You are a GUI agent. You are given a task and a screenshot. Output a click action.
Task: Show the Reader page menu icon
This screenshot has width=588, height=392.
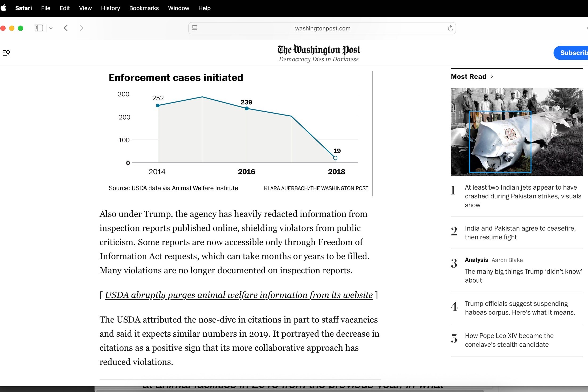coord(195,28)
